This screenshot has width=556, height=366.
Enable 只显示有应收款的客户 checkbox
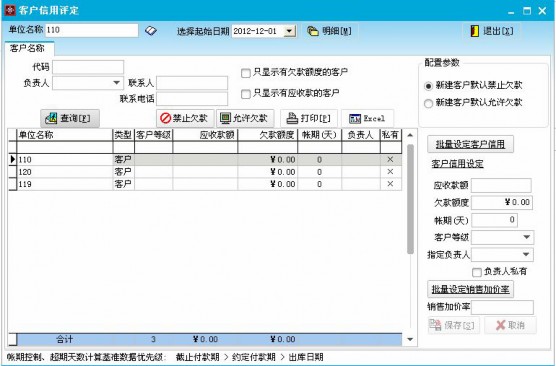[245, 94]
